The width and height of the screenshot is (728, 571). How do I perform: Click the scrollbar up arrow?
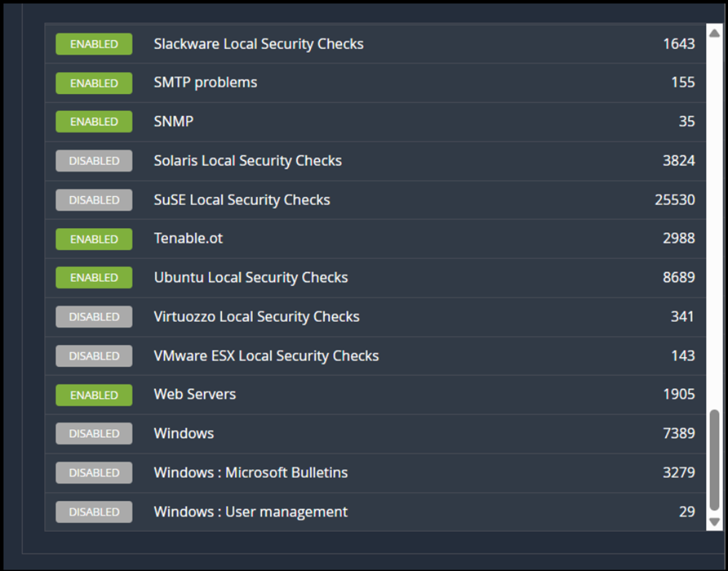pos(714,33)
